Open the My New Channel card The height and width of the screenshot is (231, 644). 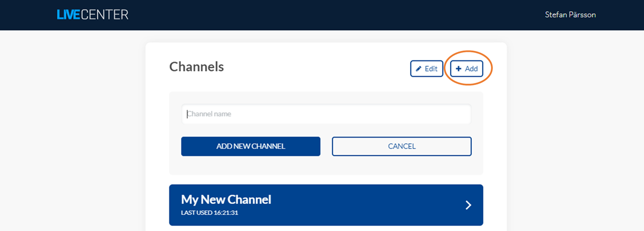click(326, 205)
